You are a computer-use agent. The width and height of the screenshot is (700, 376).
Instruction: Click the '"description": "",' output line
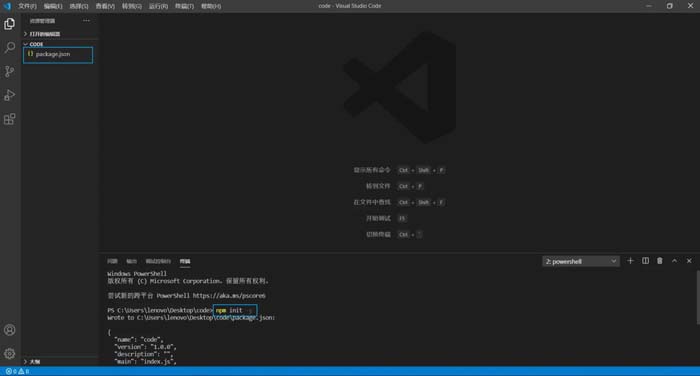144,354
